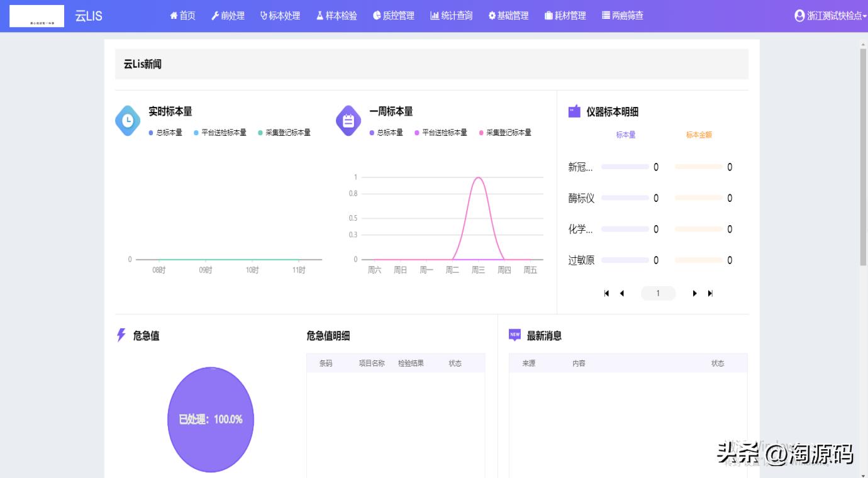Click the 前处理 wrench icon
This screenshot has height=478, width=868.
(x=214, y=16)
